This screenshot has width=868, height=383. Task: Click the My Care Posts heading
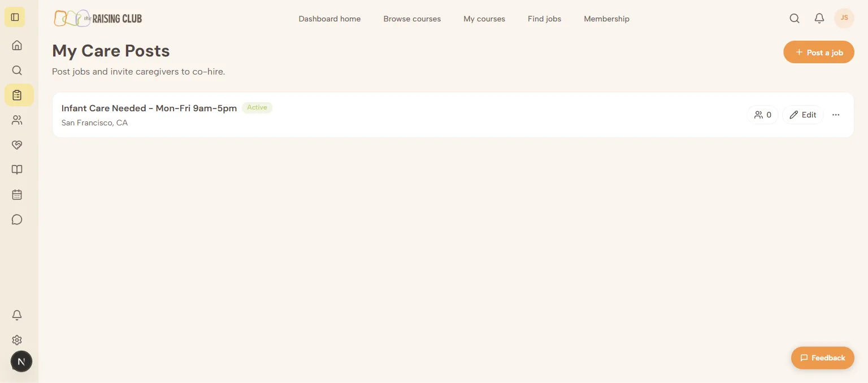click(111, 51)
